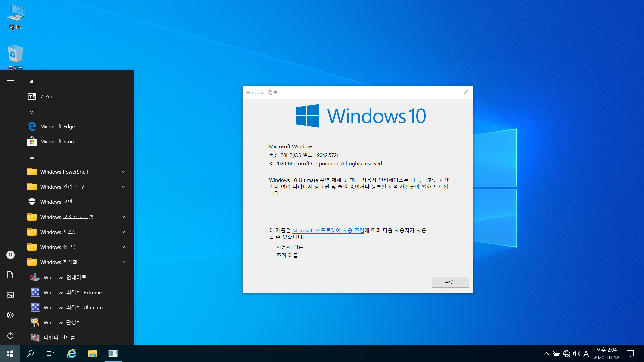Click the Windows Start button

pos(10,354)
